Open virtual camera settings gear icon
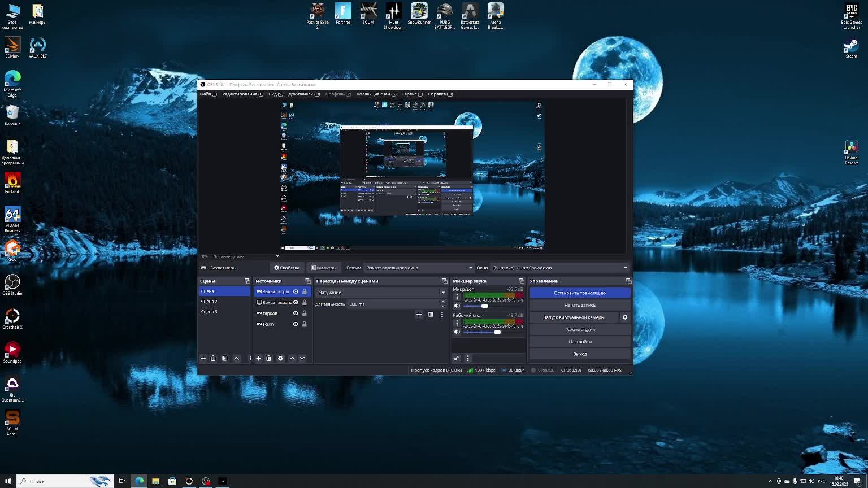 tap(625, 317)
